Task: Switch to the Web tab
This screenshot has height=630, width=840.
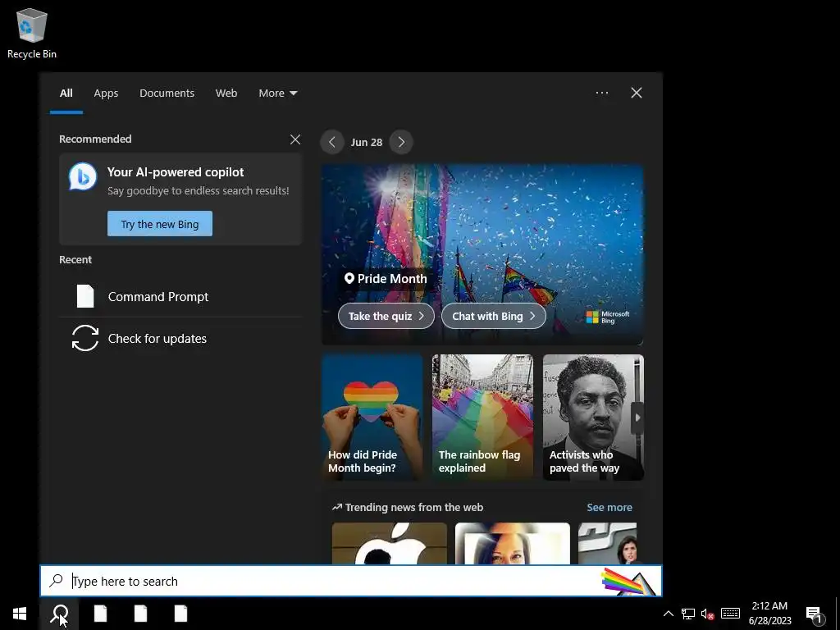Action: [x=226, y=94]
